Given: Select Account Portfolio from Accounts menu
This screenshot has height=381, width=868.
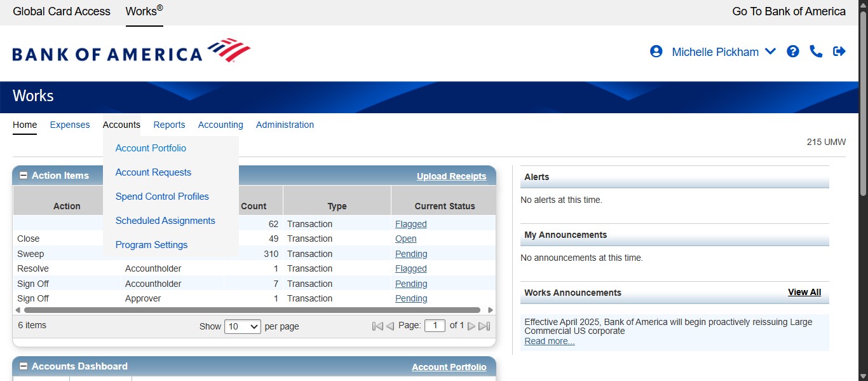Looking at the screenshot, I should (x=151, y=148).
